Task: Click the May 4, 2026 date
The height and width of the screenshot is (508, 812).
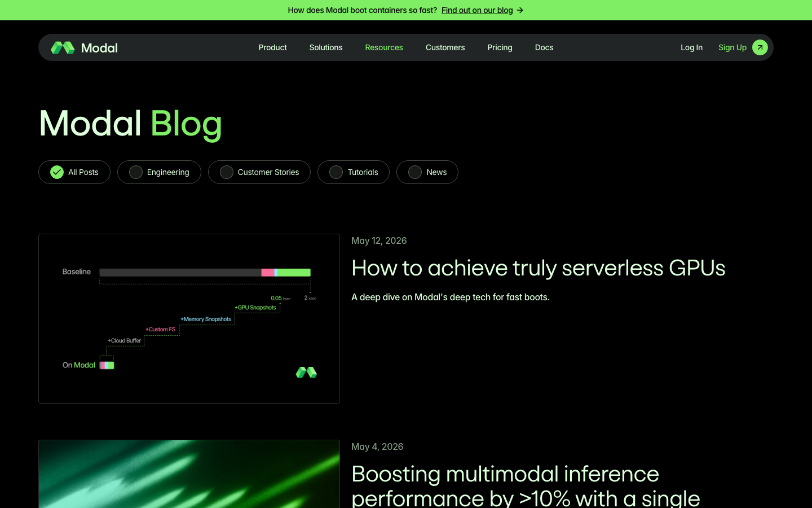Action: [x=377, y=446]
